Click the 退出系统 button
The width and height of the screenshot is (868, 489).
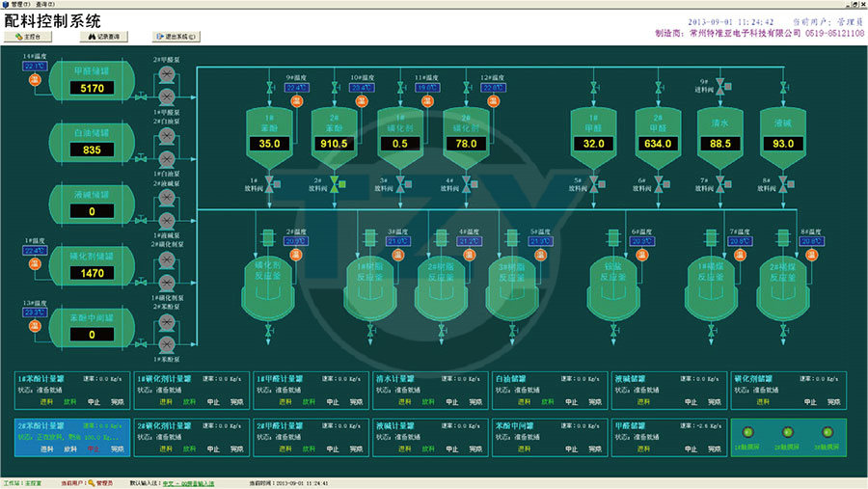(x=176, y=37)
